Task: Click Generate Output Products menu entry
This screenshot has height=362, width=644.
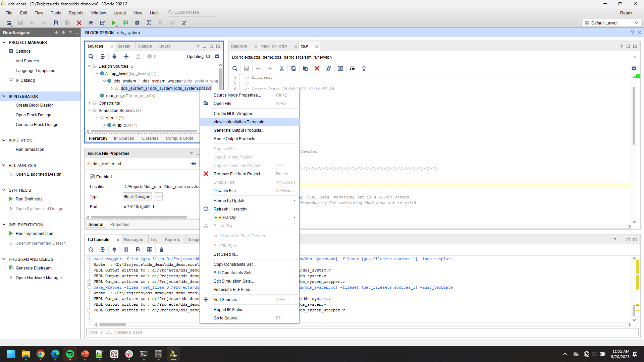Action: tap(250, 130)
